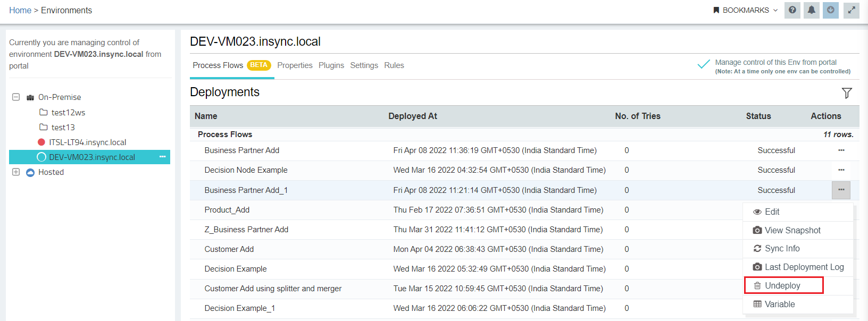Click the Decision Node Example flow name

pyautogui.click(x=246, y=170)
